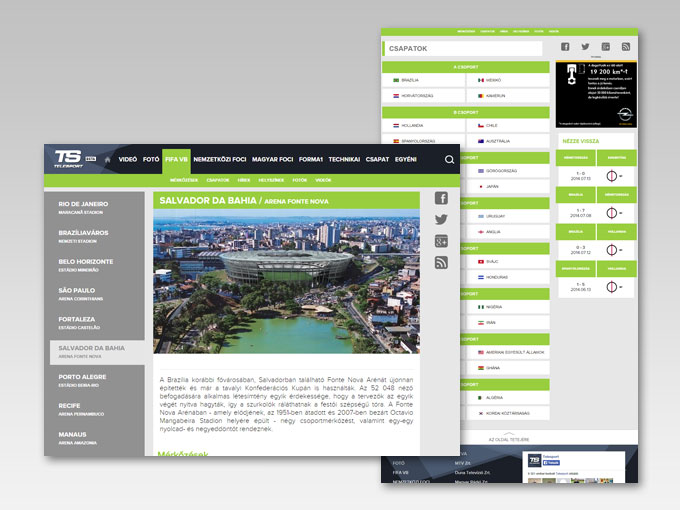680x510 pixels.
Task: Open FORMA1 menu item
Action: pyautogui.click(x=311, y=160)
